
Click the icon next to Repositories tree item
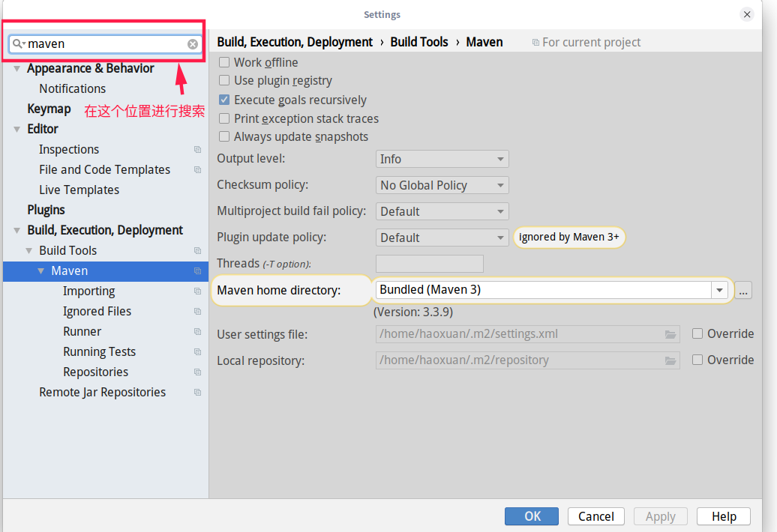point(196,371)
